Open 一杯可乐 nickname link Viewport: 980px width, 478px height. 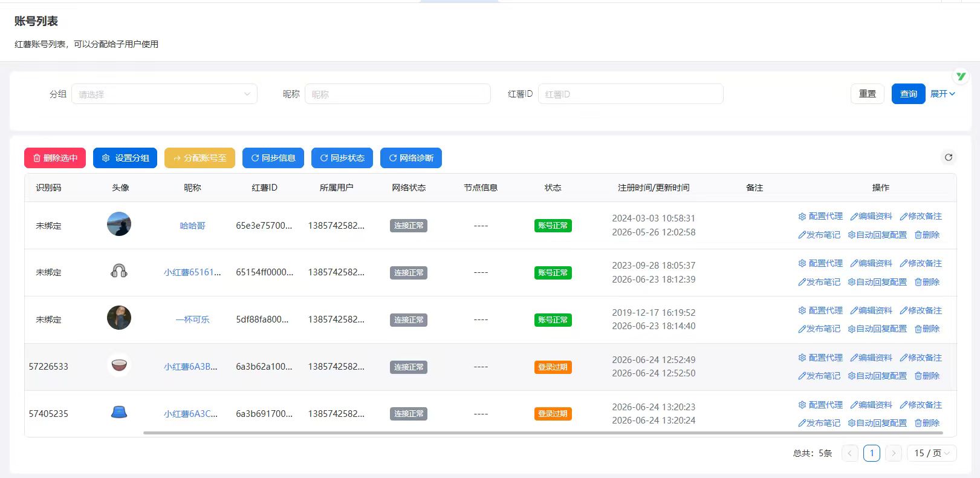coord(192,319)
